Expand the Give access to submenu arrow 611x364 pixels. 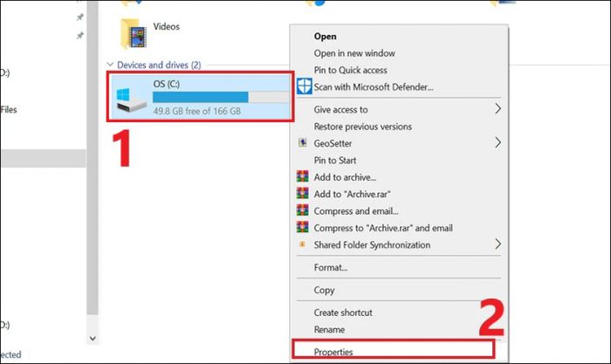pyautogui.click(x=498, y=109)
